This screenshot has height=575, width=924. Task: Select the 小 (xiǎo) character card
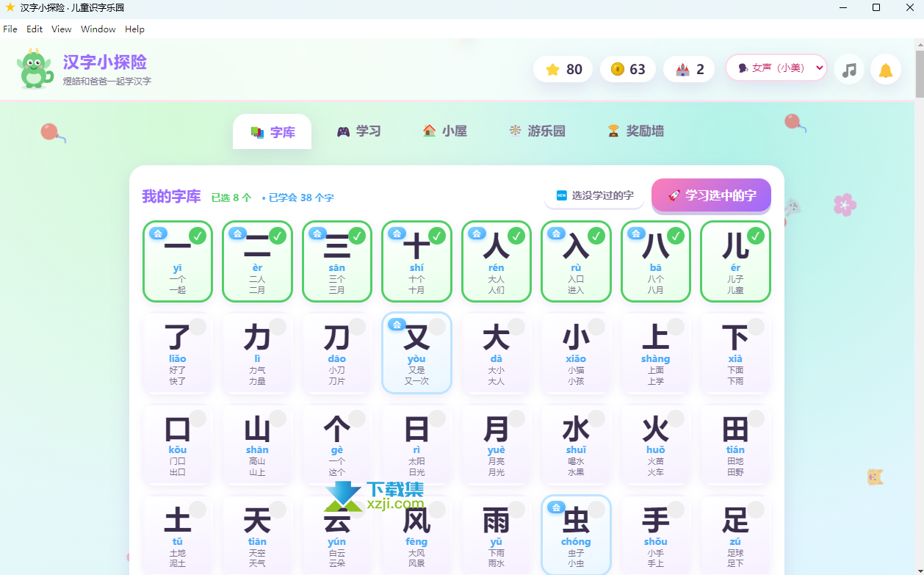[x=576, y=352]
